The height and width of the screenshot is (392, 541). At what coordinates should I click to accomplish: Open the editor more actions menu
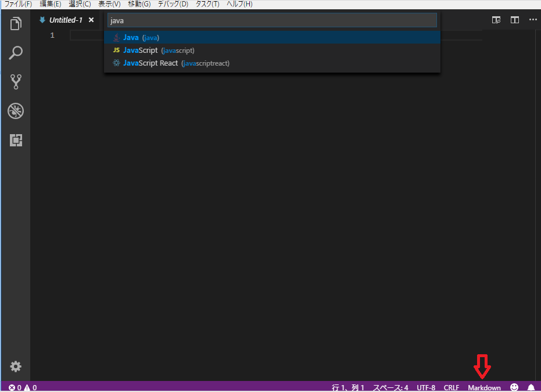533,19
